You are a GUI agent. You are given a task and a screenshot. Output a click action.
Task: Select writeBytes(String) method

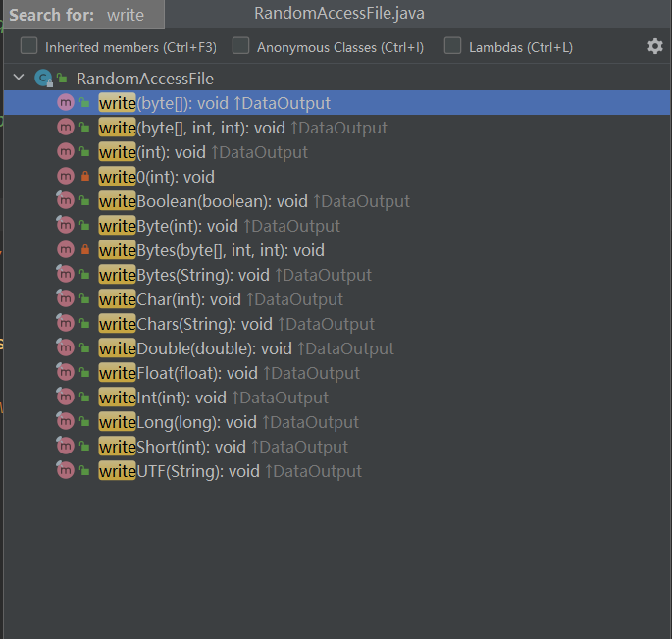click(x=336, y=275)
